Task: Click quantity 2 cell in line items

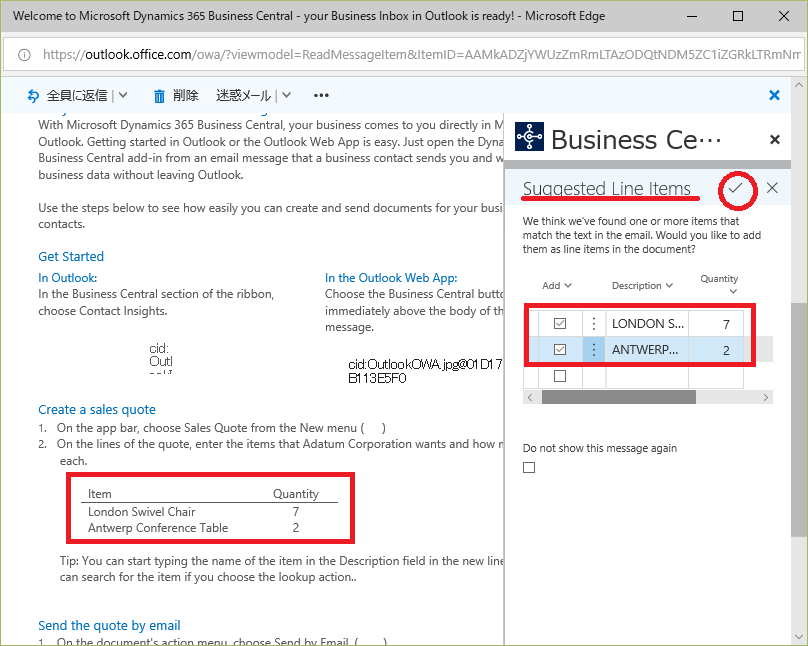Action: pyautogui.click(x=716, y=350)
